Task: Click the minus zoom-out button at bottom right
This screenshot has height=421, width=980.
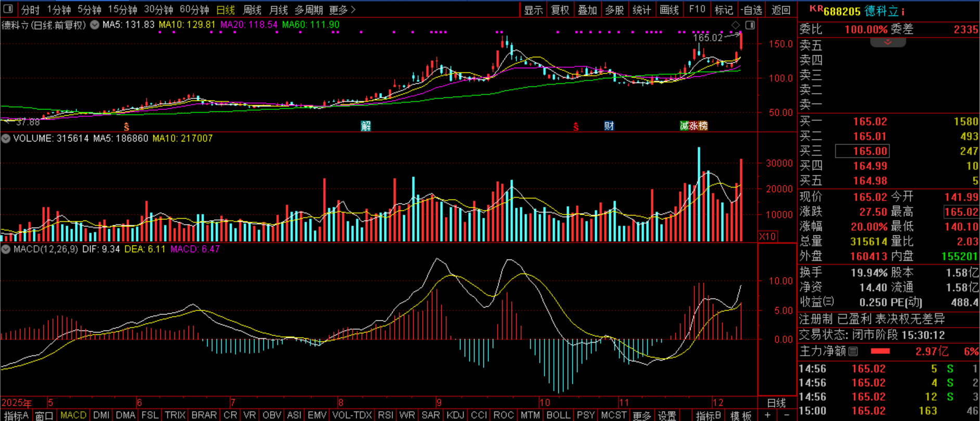Action: click(786, 415)
